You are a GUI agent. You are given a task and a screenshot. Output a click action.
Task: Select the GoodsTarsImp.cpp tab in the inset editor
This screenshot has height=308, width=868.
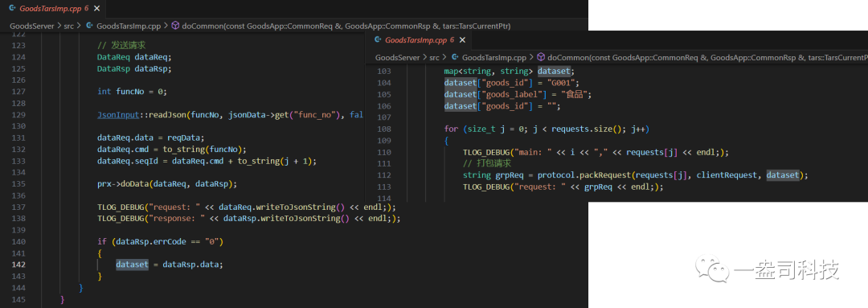[420, 40]
